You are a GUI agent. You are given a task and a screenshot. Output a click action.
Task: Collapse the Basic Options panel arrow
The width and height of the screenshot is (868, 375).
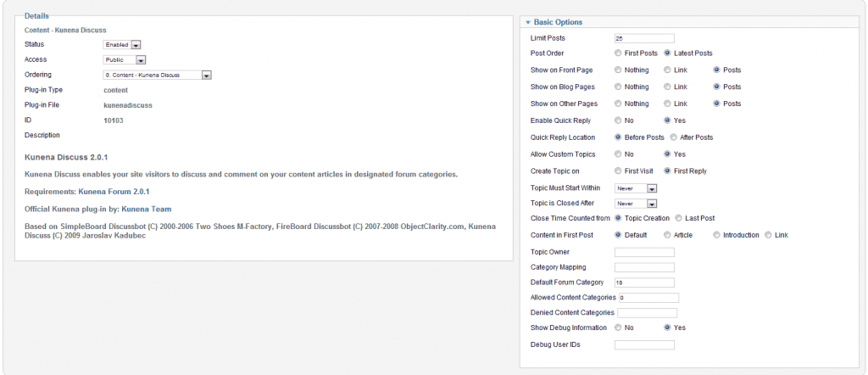527,22
